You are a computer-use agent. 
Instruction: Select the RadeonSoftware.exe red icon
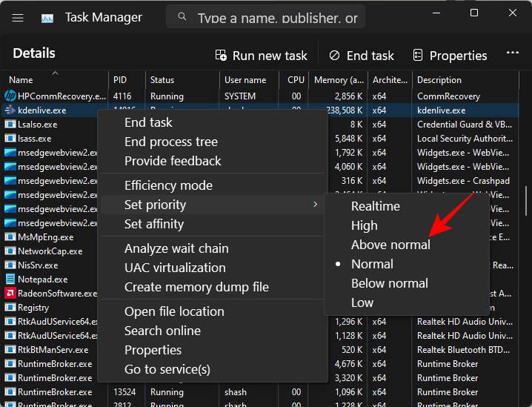[x=10, y=294]
